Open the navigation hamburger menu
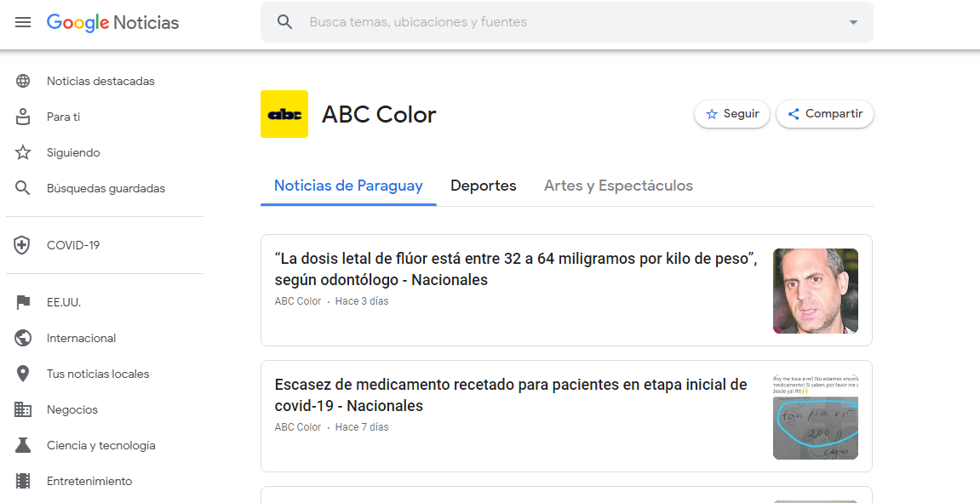Viewport: 980px width, 503px height. [23, 22]
